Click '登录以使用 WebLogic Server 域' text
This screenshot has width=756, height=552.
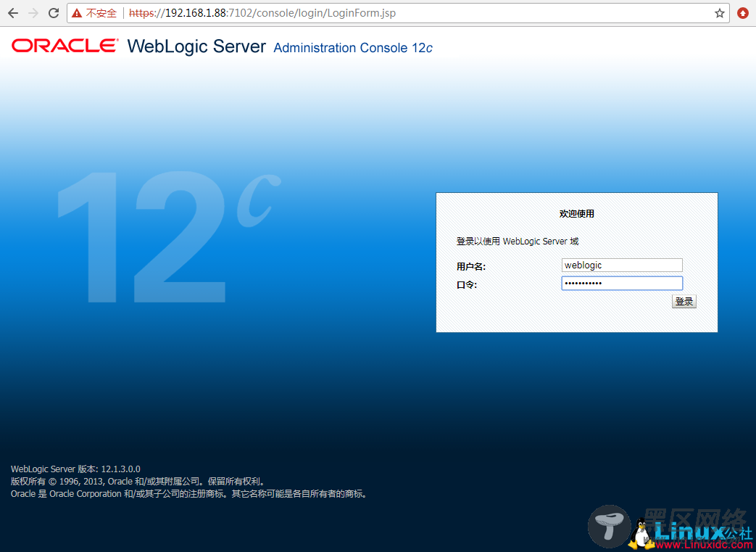pos(518,242)
